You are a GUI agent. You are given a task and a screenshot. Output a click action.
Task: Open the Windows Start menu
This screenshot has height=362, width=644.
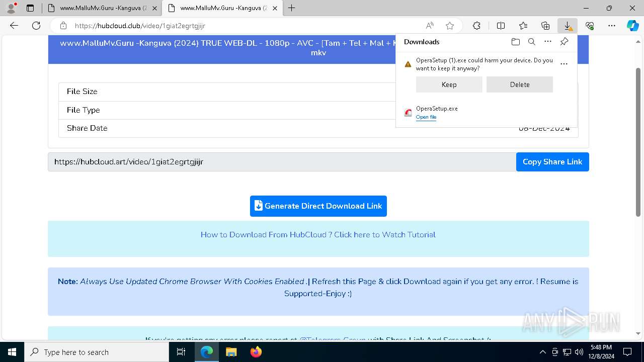(12, 352)
